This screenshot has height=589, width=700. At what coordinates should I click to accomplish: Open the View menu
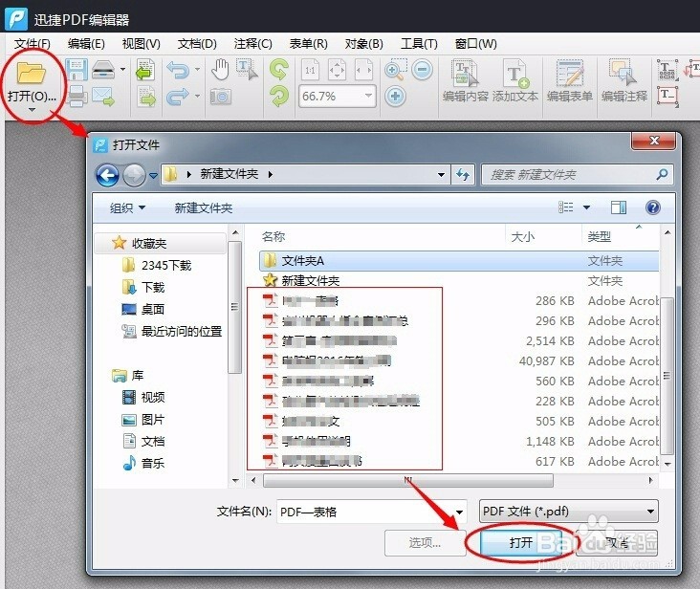(142, 44)
